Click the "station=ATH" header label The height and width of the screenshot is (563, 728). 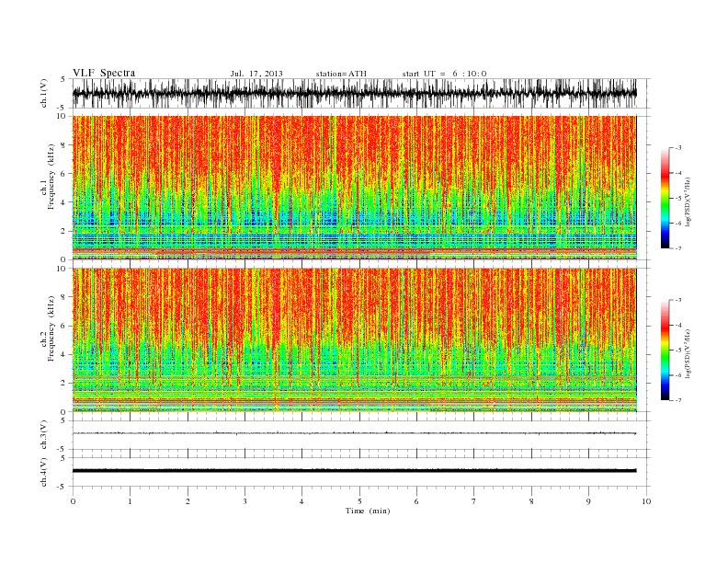[x=341, y=74]
